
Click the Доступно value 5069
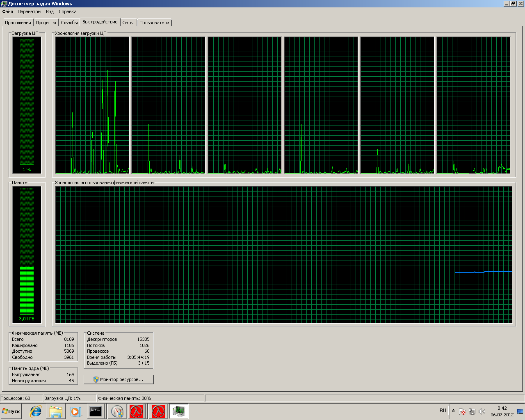(69, 351)
